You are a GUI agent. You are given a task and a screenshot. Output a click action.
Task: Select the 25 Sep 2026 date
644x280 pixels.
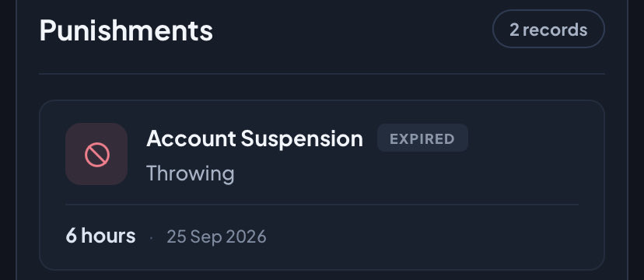coord(216,237)
